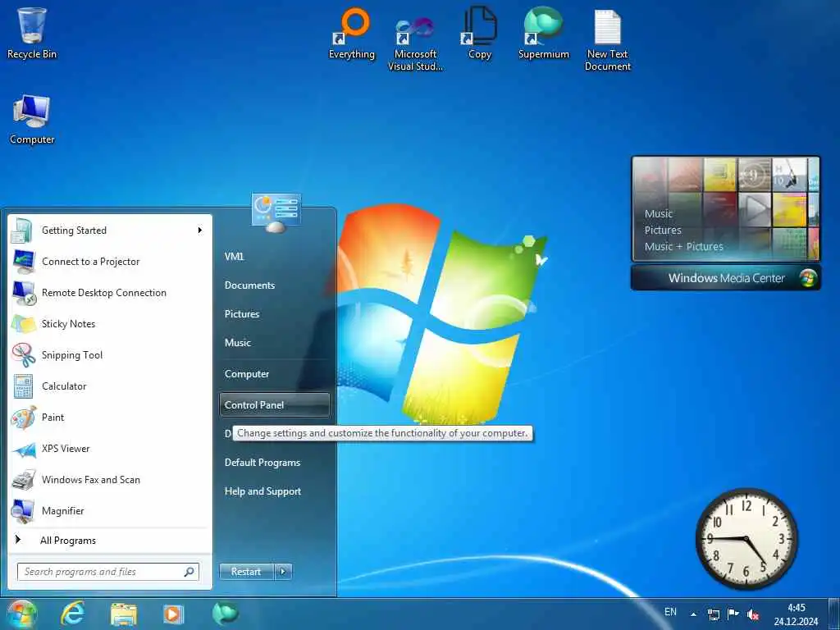
Task: Open the Copy desktop shortcut
Action: point(479,33)
